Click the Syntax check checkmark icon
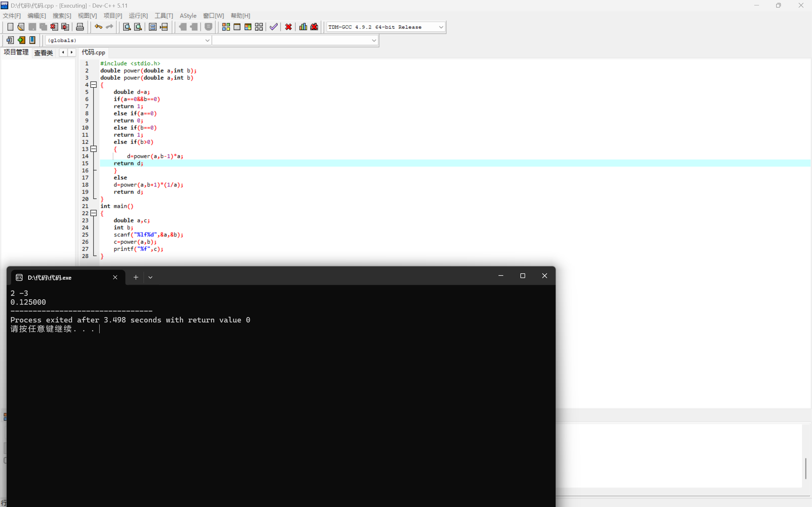 (x=274, y=27)
